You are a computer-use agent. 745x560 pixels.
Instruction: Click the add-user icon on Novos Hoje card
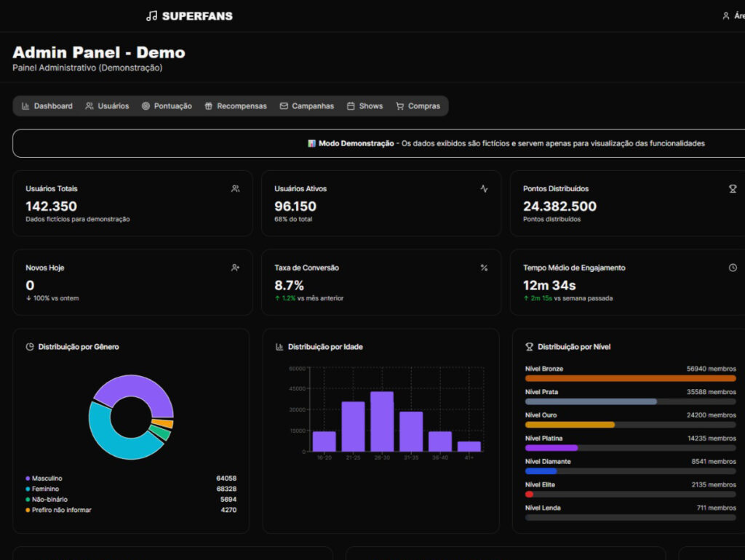pyautogui.click(x=235, y=268)
